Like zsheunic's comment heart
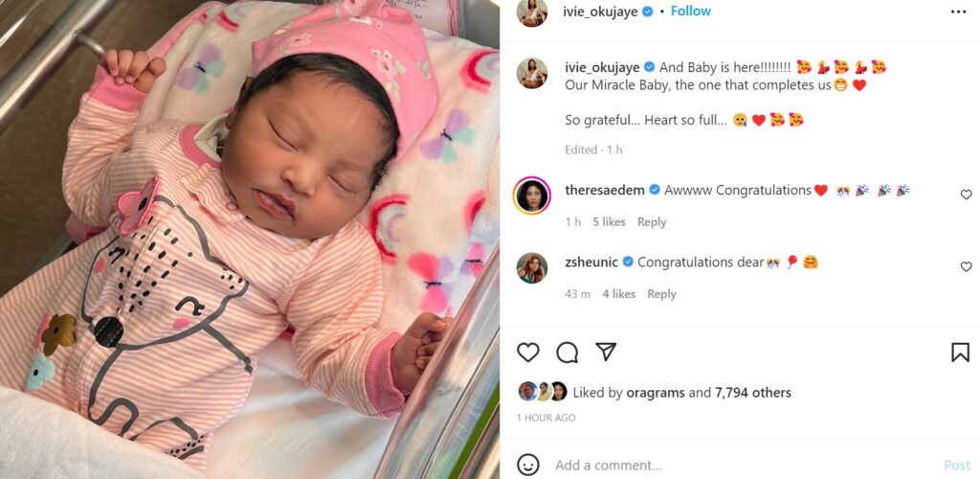 click(967, 266)
